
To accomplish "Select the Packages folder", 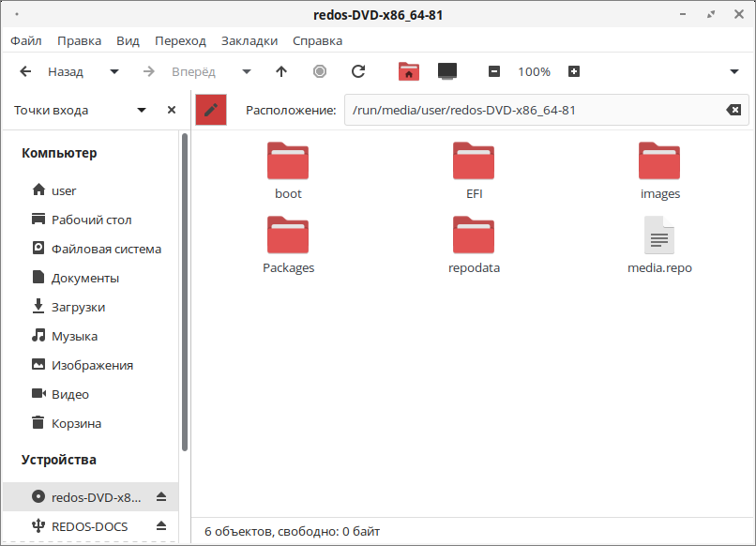I will click(x=288, y=245).
